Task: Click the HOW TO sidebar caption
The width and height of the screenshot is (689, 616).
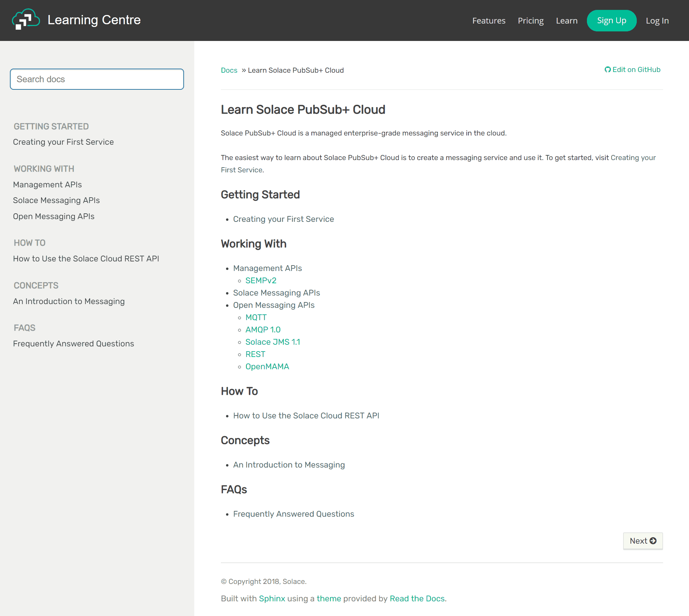Action: [x=29, y=243]
